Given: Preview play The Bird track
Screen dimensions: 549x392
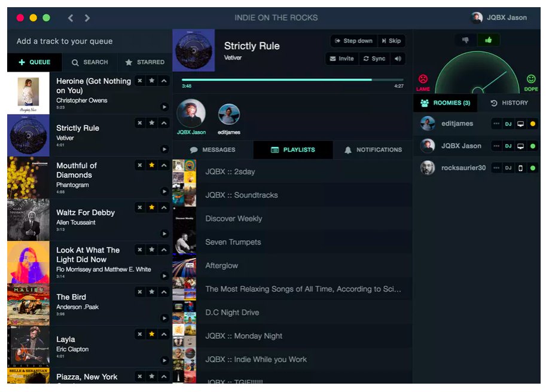Looking at the screenshot, I should click(x=164, y=318).
